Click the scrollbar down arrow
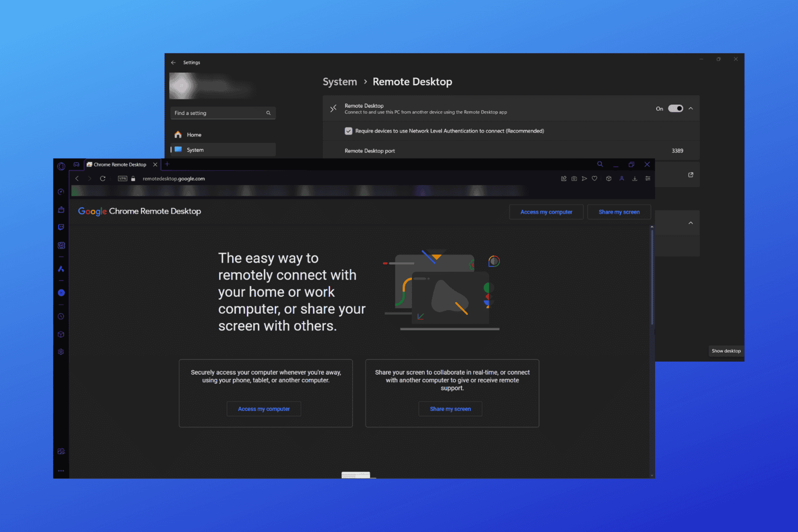The image size is (798, 532). 651,475
